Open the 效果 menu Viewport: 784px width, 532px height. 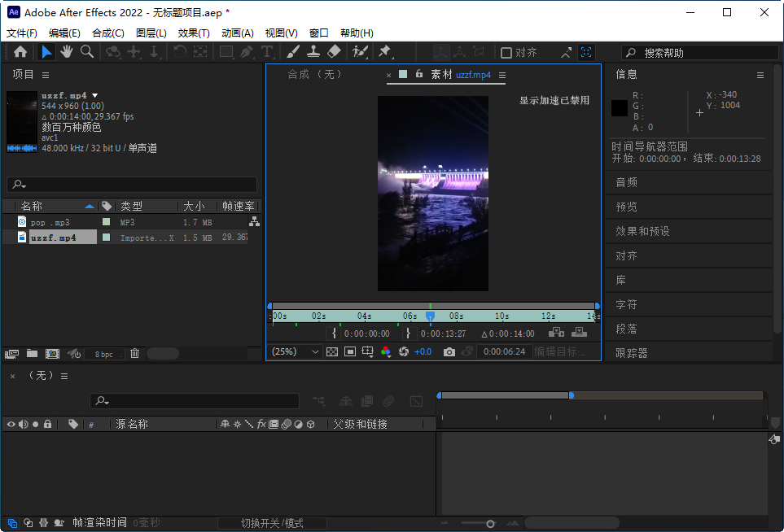coord(193,33)
